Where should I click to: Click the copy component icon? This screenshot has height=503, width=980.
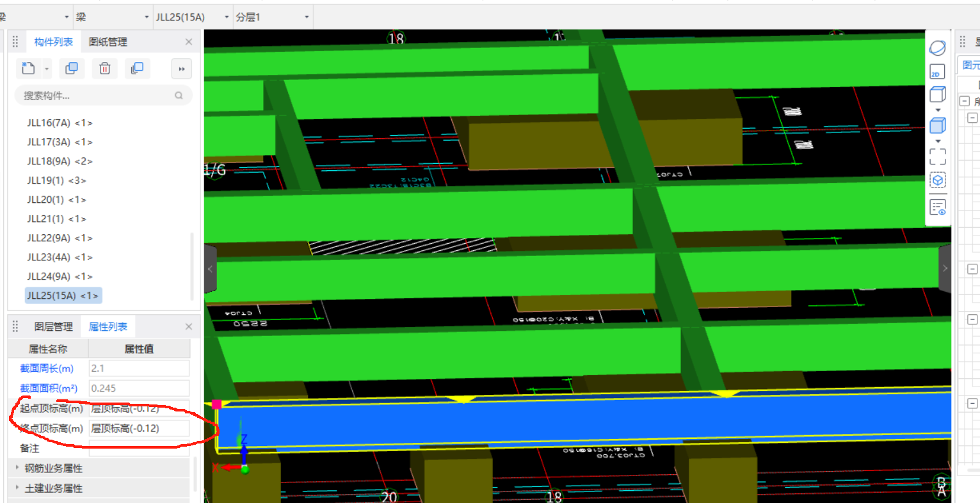[72, 68]
